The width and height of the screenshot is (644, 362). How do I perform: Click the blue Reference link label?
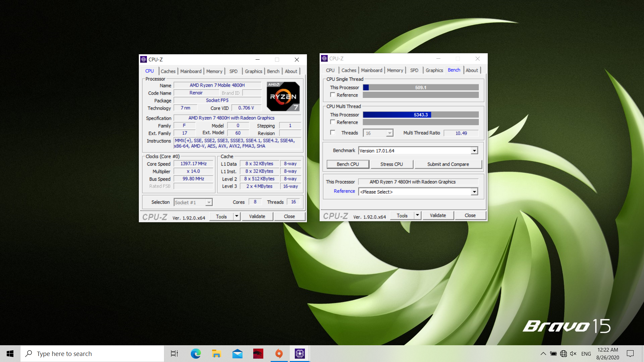pyautogui.click(x=344, y=191)
